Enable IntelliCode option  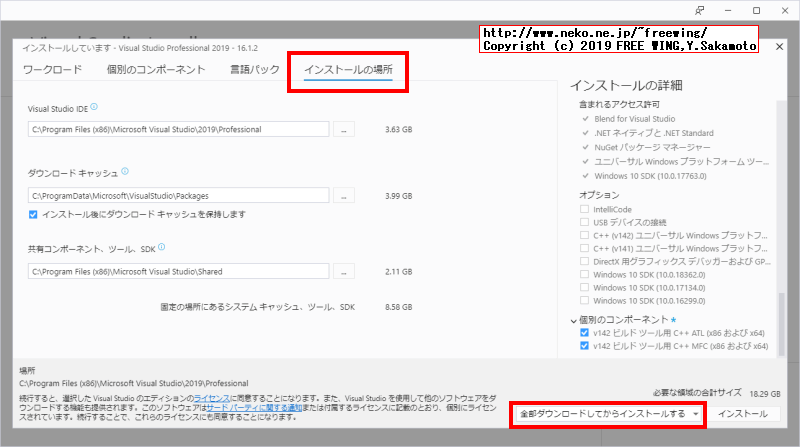point(584,209)
